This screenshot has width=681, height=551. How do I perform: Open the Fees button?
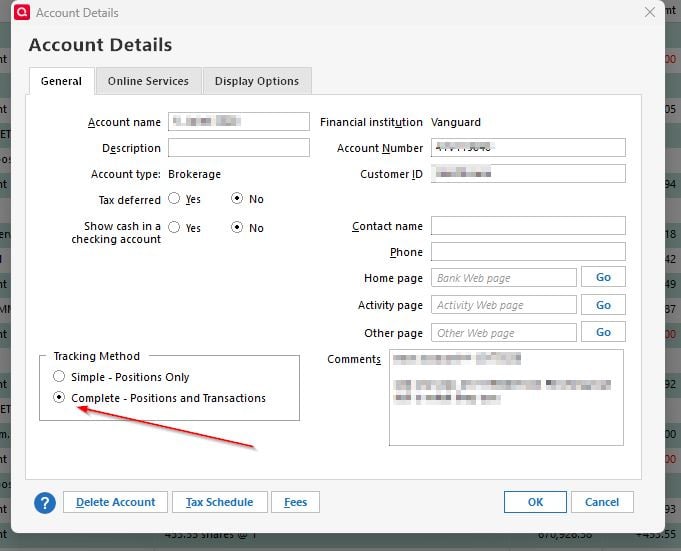tap(295, 502)
